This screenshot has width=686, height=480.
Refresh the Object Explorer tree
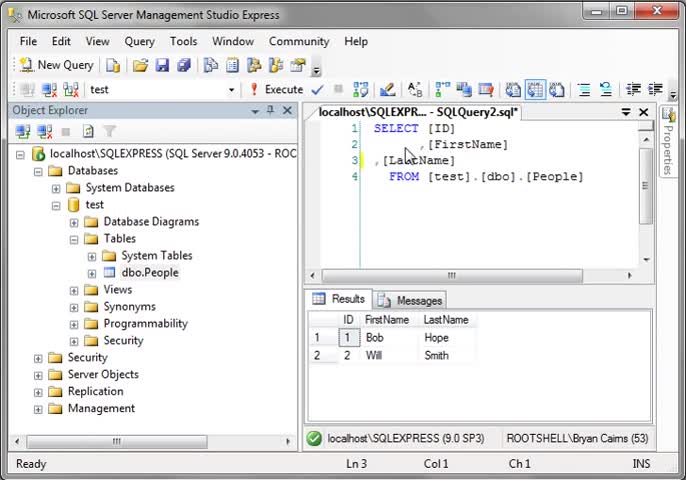point(88,131)
